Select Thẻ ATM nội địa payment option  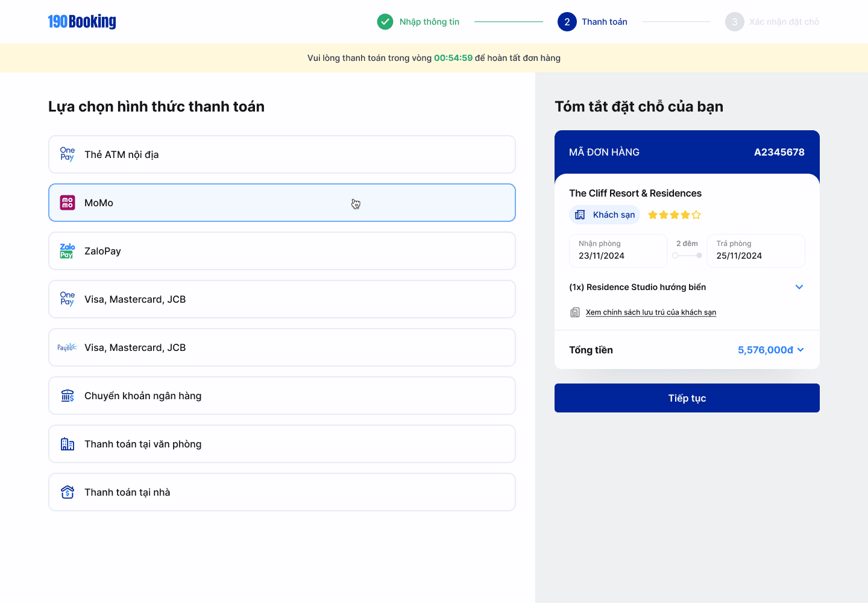[282, 154]
